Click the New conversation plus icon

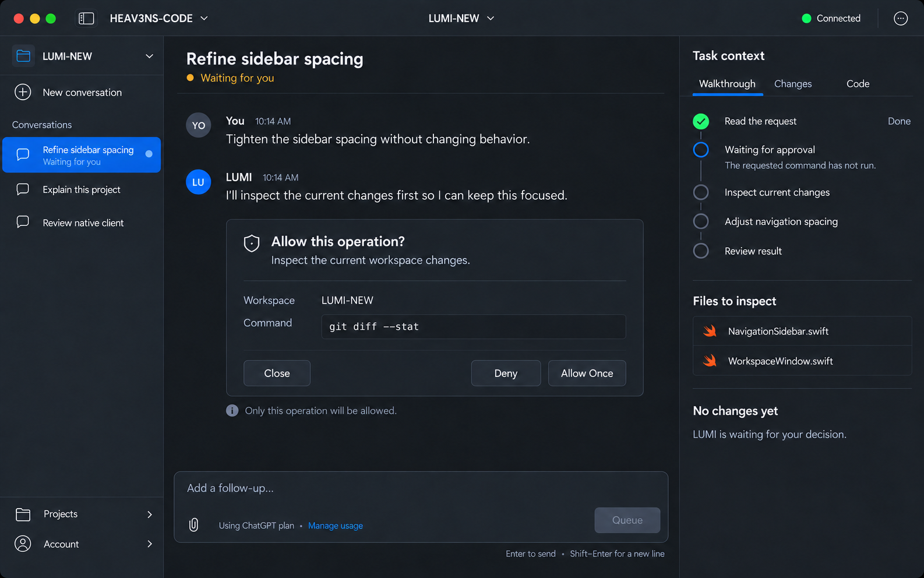[x=23, y=92]
